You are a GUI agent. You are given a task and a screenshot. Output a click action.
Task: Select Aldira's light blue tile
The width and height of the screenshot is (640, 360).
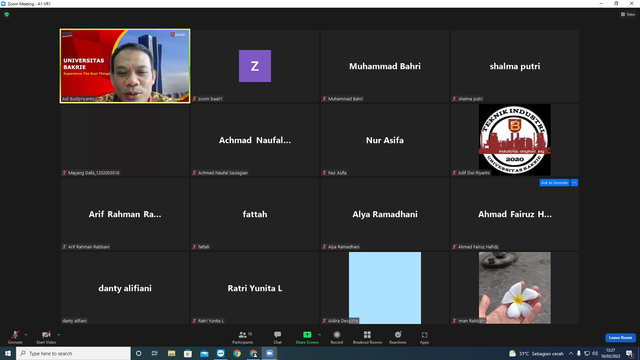point(385,288)
